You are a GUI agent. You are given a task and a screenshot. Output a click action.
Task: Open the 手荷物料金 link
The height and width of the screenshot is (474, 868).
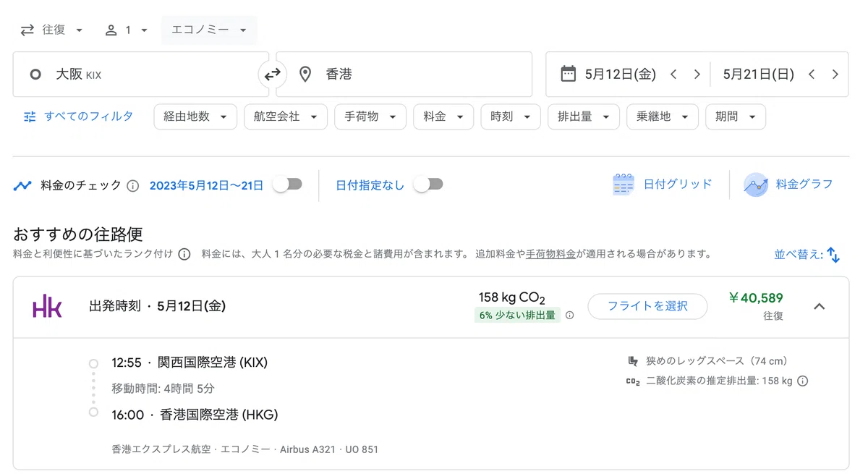tap(551, 254)
